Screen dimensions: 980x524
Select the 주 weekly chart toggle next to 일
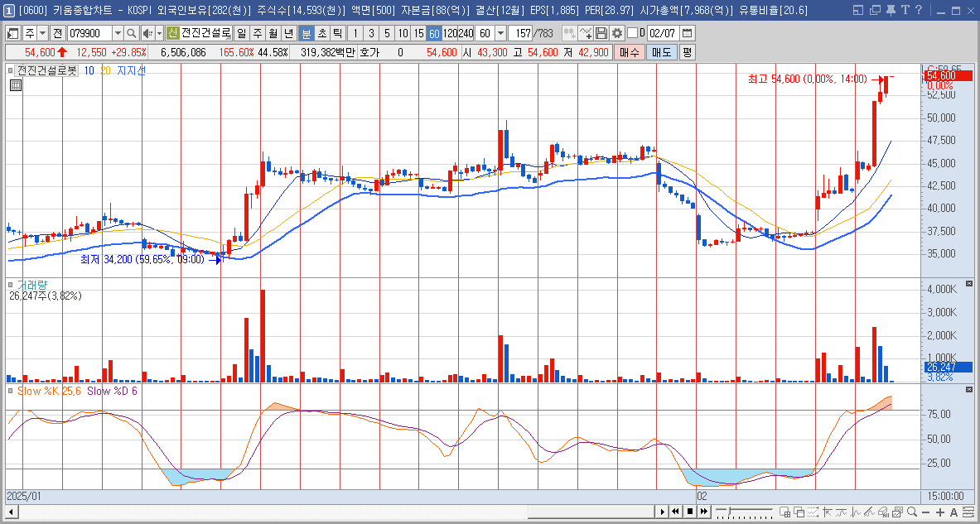click(x=258, y=33)
